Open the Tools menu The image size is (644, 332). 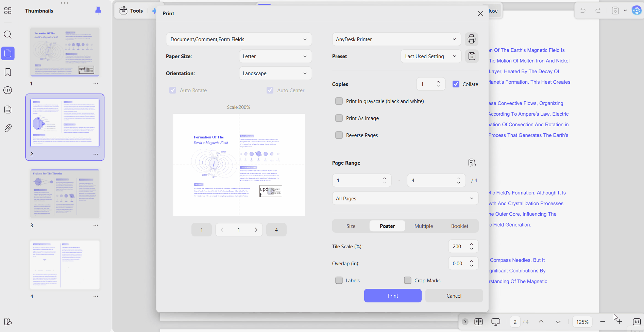coord(131,11)
